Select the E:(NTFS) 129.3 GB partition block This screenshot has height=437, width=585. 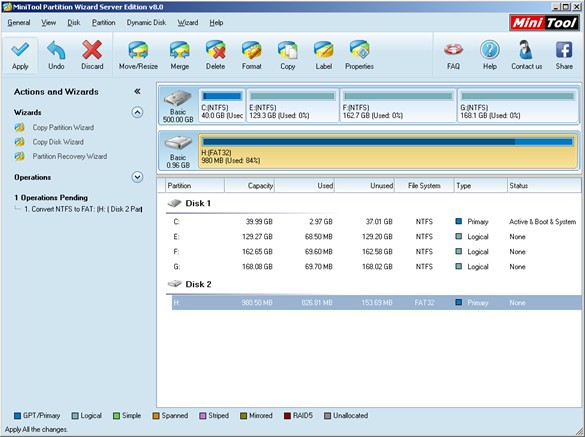tap(292, 106)
